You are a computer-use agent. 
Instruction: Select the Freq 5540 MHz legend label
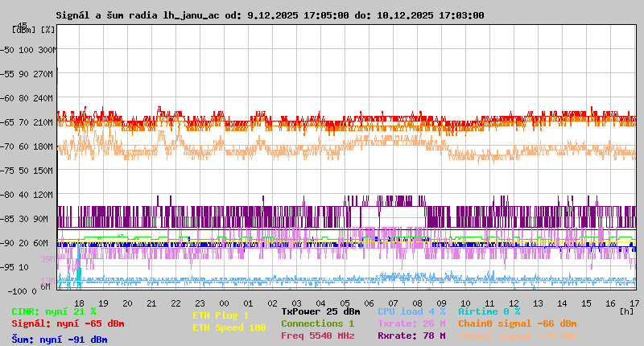tap(317, 336)
